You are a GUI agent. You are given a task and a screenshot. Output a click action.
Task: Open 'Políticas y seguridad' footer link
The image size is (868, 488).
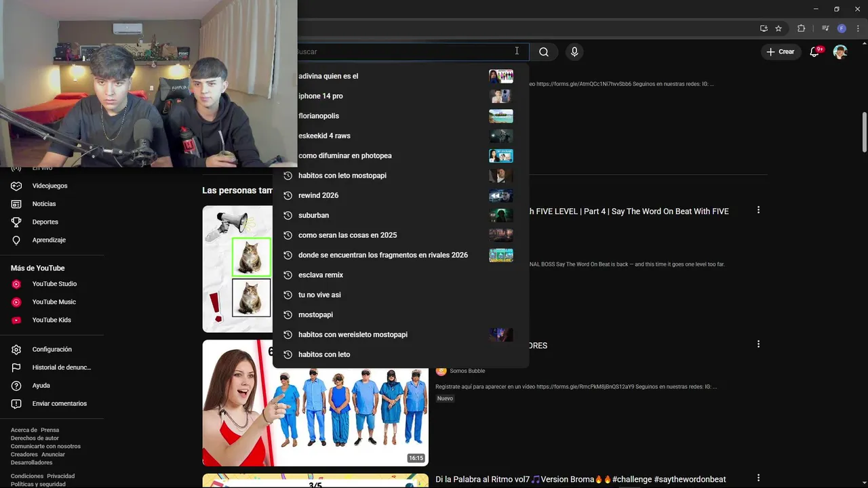pyautogui.click(x=38, y=484)
